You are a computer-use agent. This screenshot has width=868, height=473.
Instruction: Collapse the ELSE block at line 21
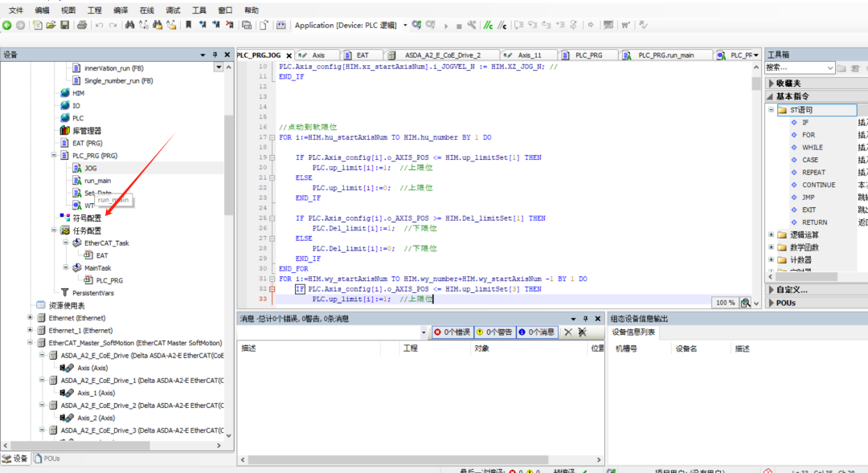coord(272,178)
